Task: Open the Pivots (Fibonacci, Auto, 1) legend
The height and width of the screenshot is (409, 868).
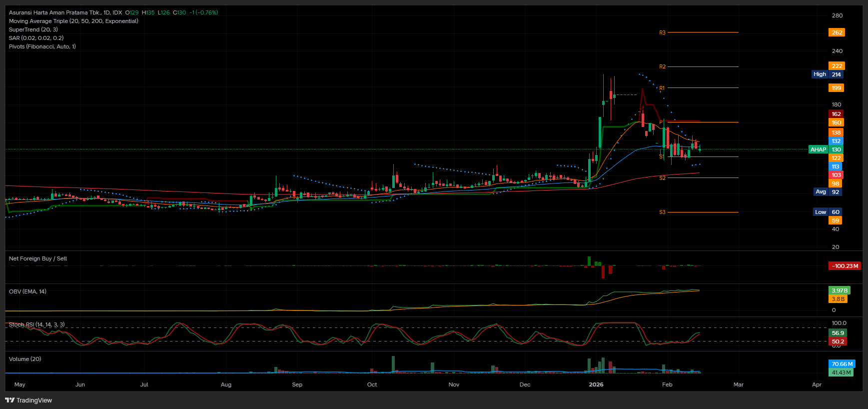Action: [42, 46]
